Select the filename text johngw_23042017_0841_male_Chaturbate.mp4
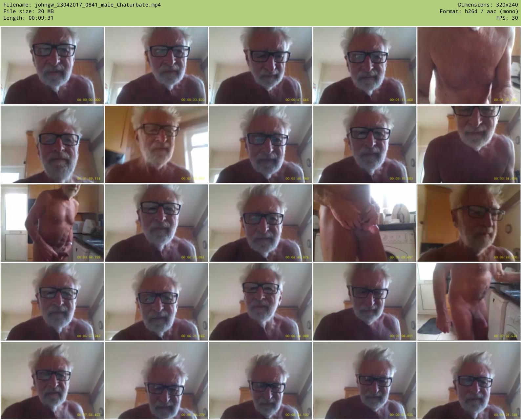 click(98, 5)
